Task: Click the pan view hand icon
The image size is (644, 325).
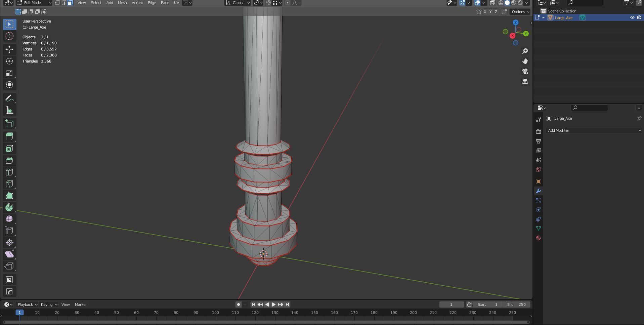Action: point(525,61)
